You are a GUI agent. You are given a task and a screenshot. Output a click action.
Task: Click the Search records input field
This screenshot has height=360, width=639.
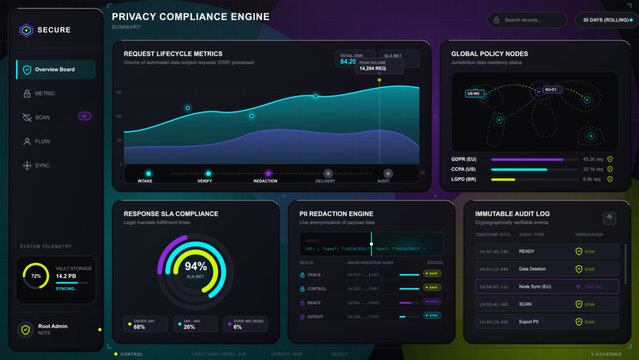(527, 20)
